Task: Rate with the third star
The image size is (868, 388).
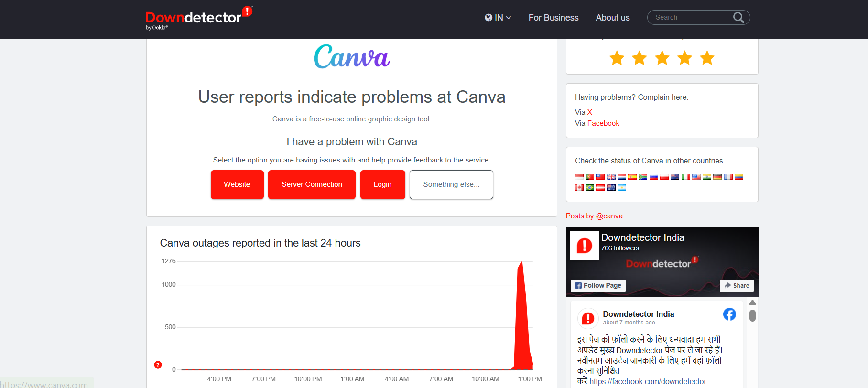Action: point(662,58)
